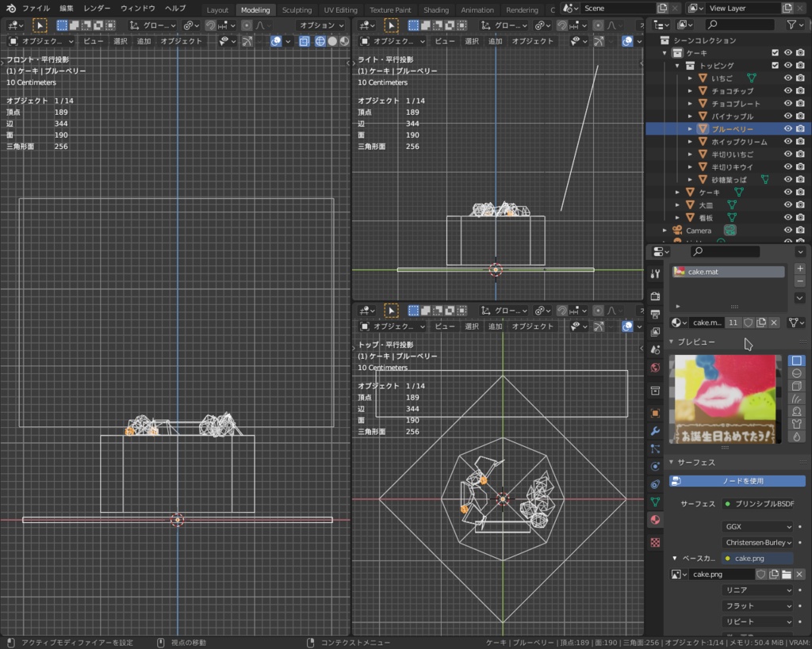
Task: Open the GGX distribution dropdown
Action: 757,527
